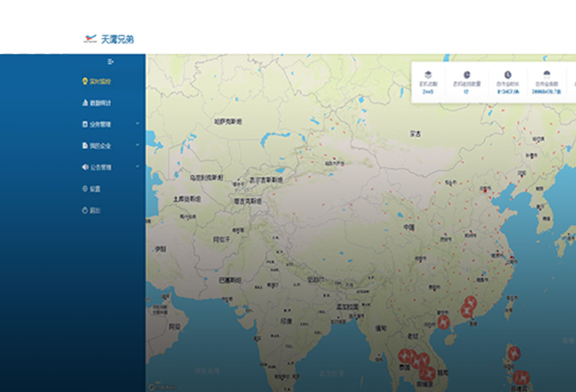Click the 阿曼 map label
This screenshot has width=576, height=392.
[174, 327]
